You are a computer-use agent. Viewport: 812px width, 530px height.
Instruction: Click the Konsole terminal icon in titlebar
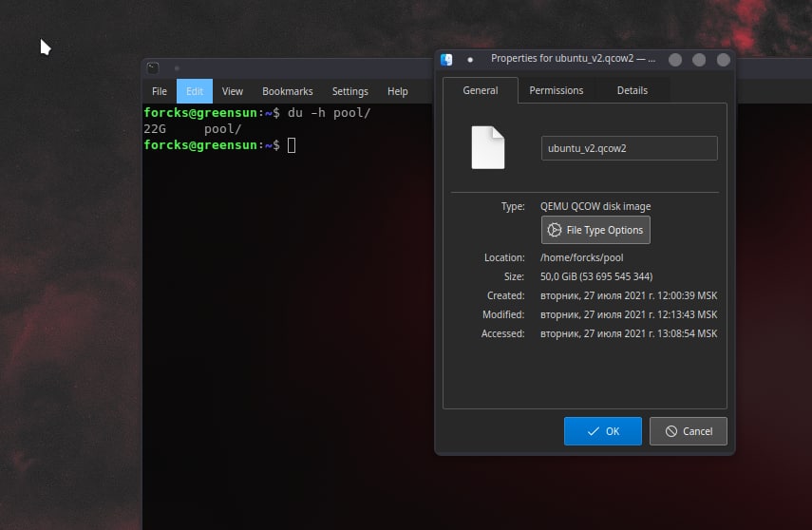point(153,67)
